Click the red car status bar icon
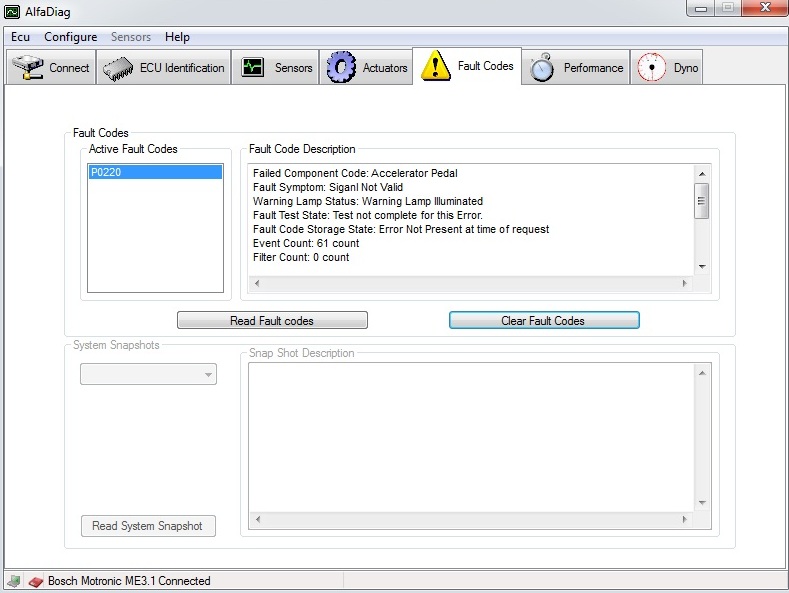789x593 pixels. [35, 581]
